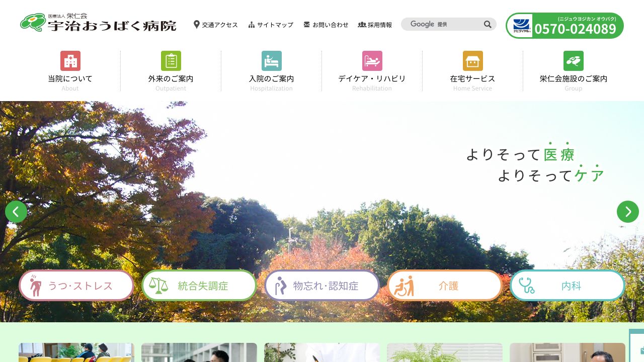The image size is (644, 362).
Task: Click the 宇治おうばく病院 logo
Action: point(98,23)
